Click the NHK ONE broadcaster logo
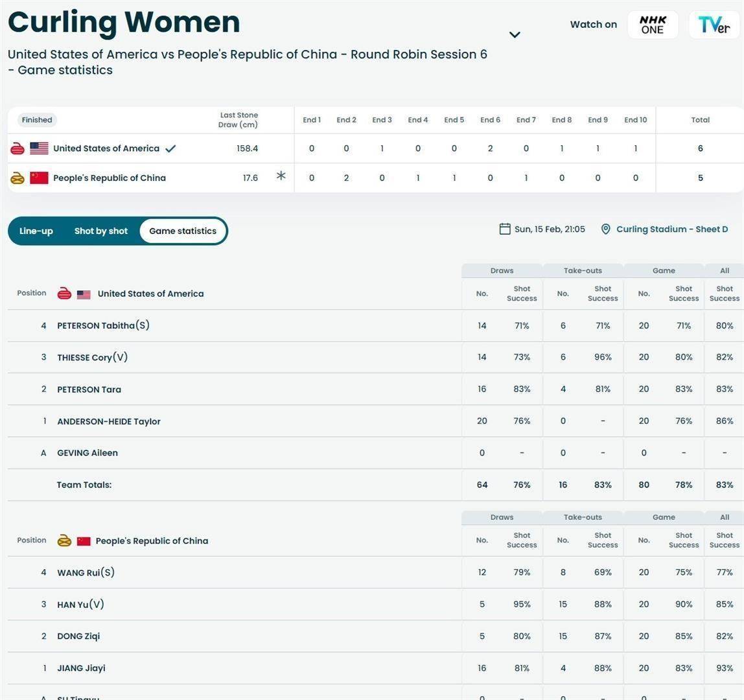The image size is (744, 700). click(x=652, y=25)
